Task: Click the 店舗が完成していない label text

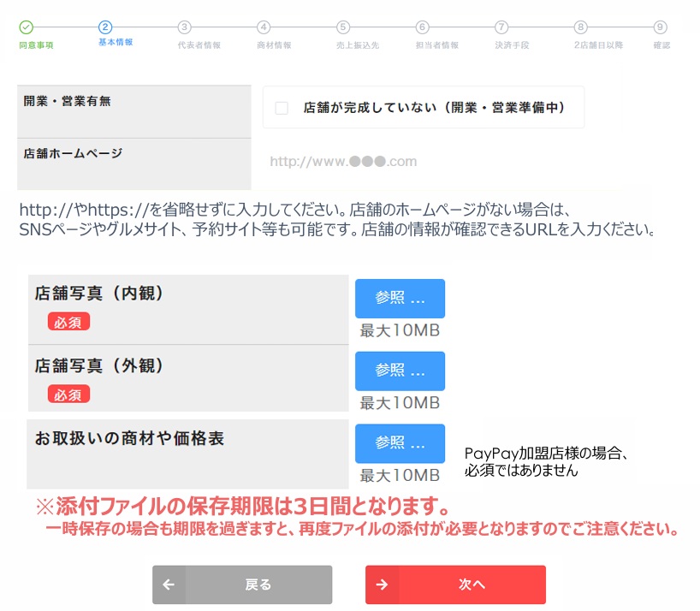Action: (x=435, y=108)
